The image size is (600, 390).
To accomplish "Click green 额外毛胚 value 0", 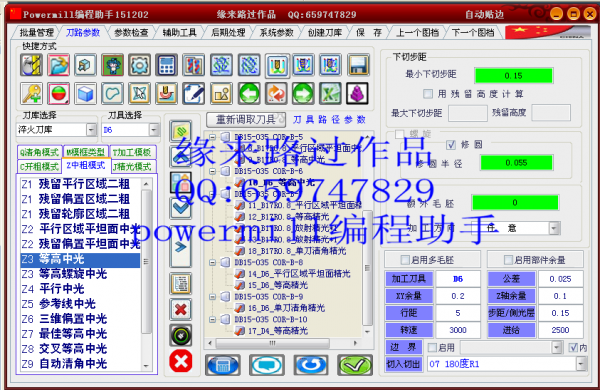I will point(515,202).
